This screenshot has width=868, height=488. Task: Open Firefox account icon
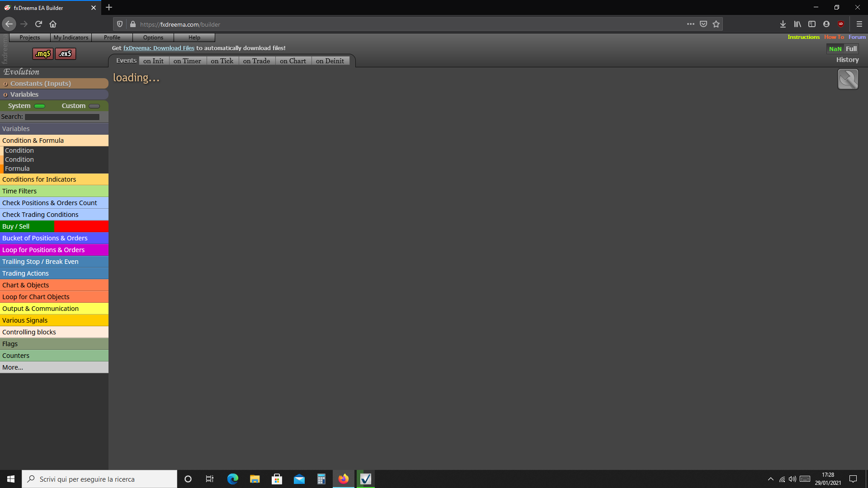(826, 24)
